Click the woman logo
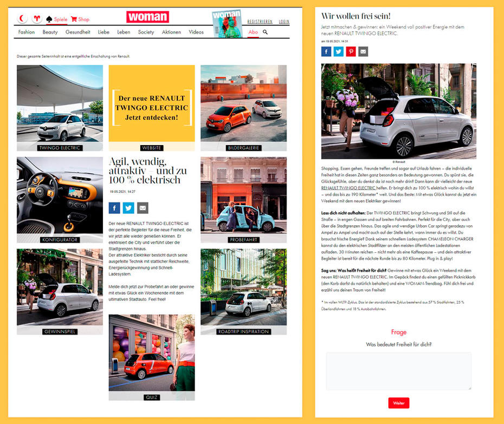Image resolution: width=504 pixels, height=424 pixels. click(147, 17)
